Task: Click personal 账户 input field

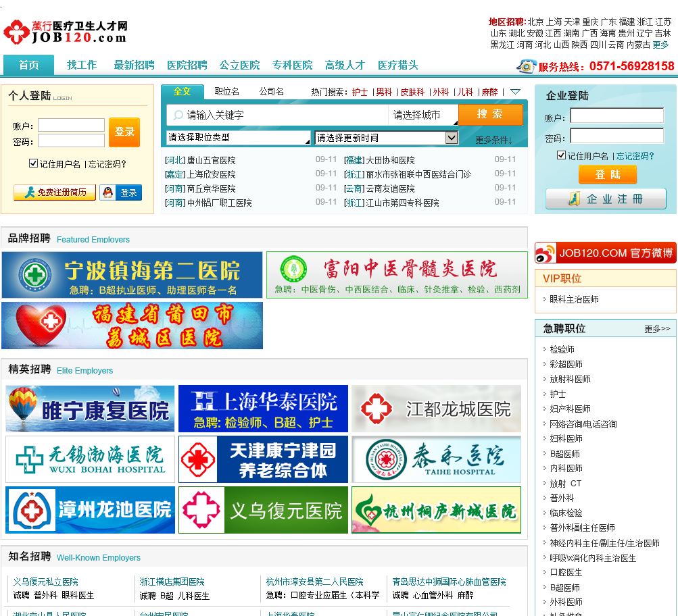Action: 72,125
